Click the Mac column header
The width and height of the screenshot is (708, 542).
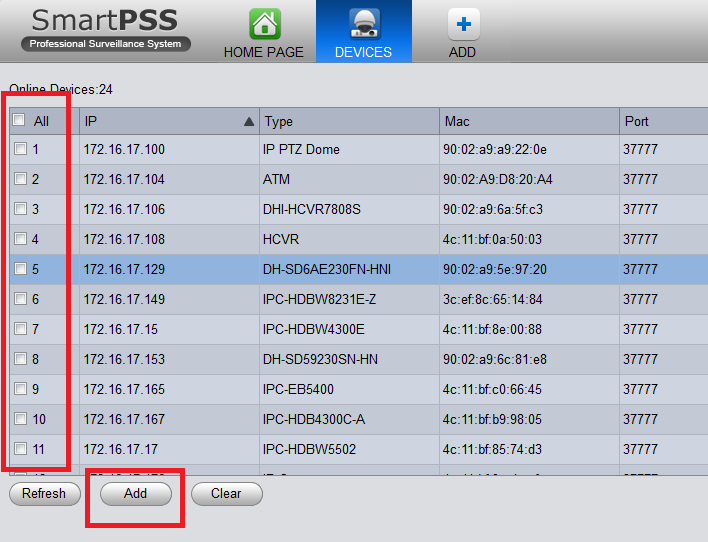point(529,121)
